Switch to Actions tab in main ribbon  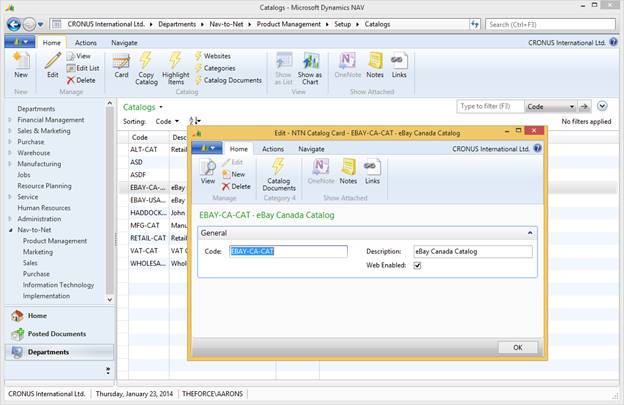tap(86, 43)
